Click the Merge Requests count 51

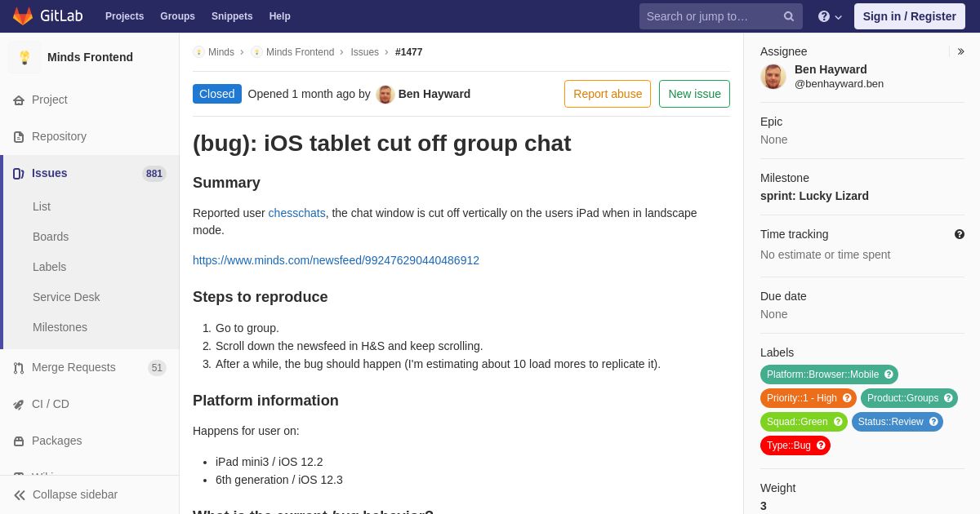157,368
